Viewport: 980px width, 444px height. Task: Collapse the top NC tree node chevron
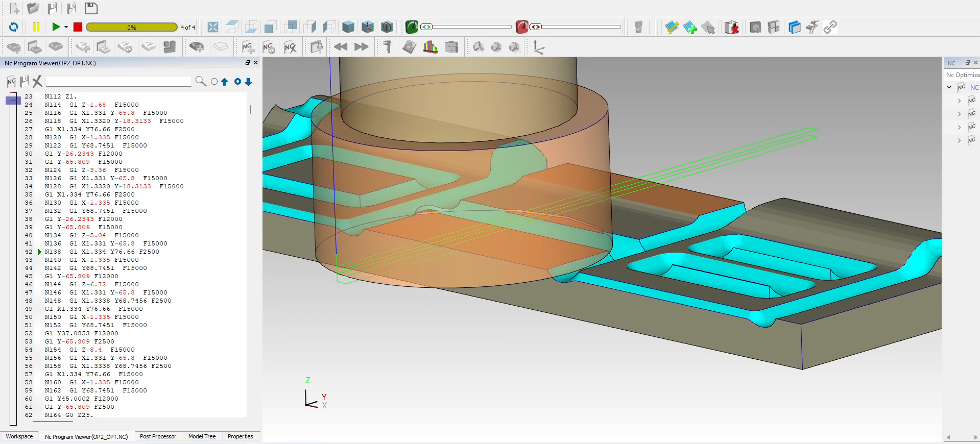(949, 87)
